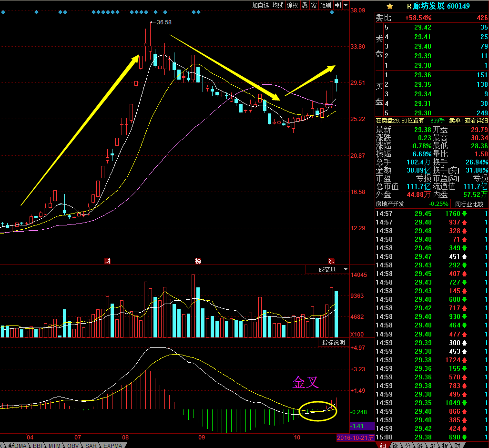Image resolution: width=489 pixels, height=448 pixels.
Task: Click the R margin-trading badge beside stock name
Action: tap(408, 6)
